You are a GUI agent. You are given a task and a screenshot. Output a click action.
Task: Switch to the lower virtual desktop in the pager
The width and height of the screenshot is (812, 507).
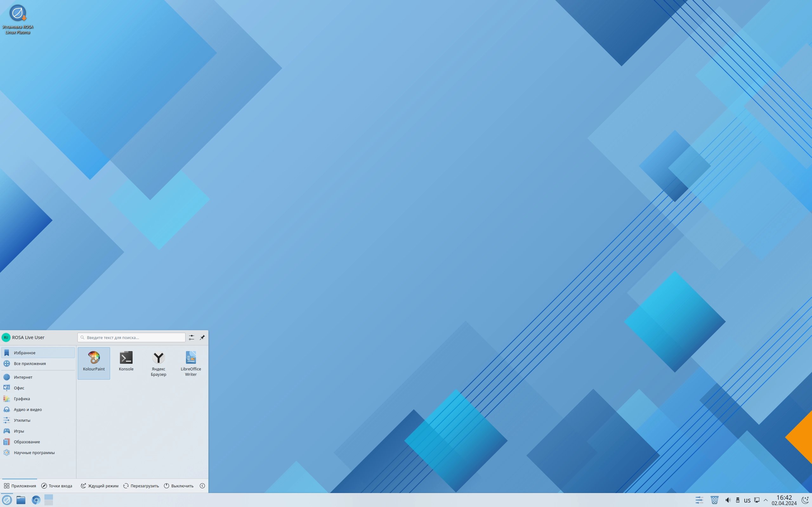pos(49,503)
